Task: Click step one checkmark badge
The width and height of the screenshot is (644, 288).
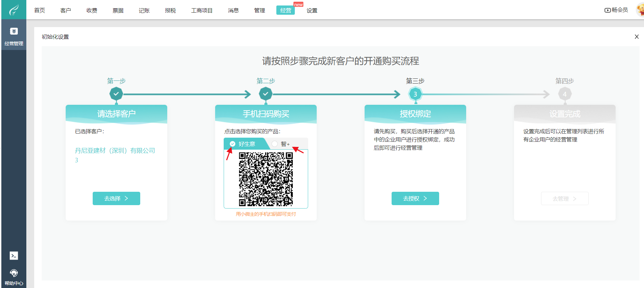Action: point(116,94)
